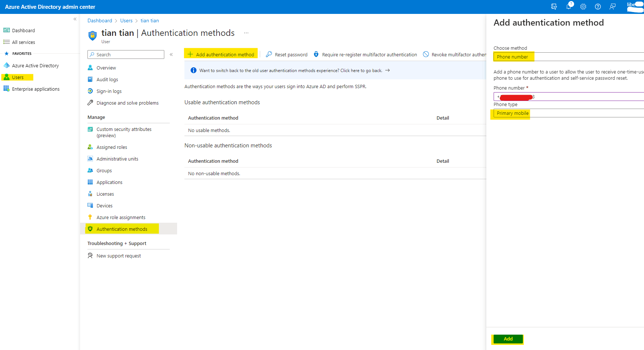The image size is (644, 350).
Task: Click the Assigned roles icon
Action: (x=90, y=147)
